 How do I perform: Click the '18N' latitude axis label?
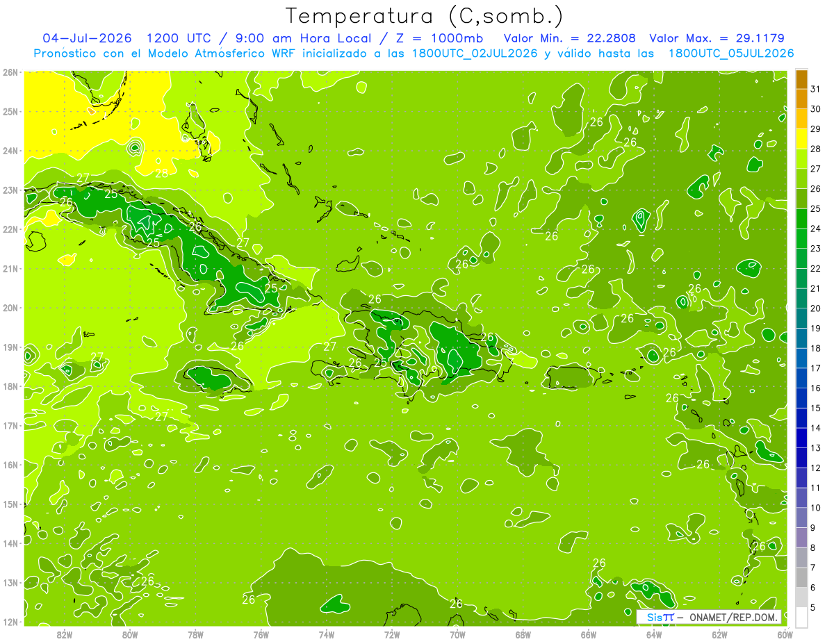(10, 386)
